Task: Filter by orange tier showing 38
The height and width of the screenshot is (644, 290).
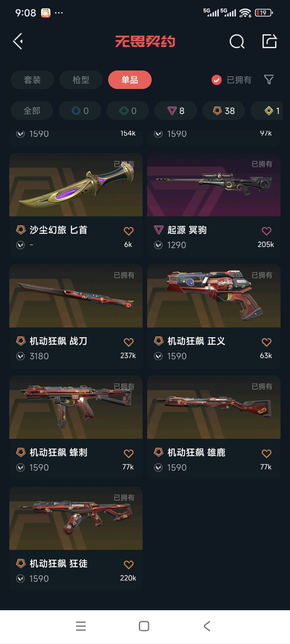Action: 224,111
